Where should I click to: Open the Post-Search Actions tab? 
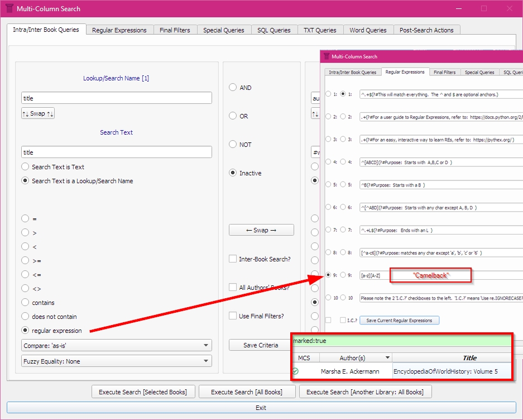click(x=426, y=30)
